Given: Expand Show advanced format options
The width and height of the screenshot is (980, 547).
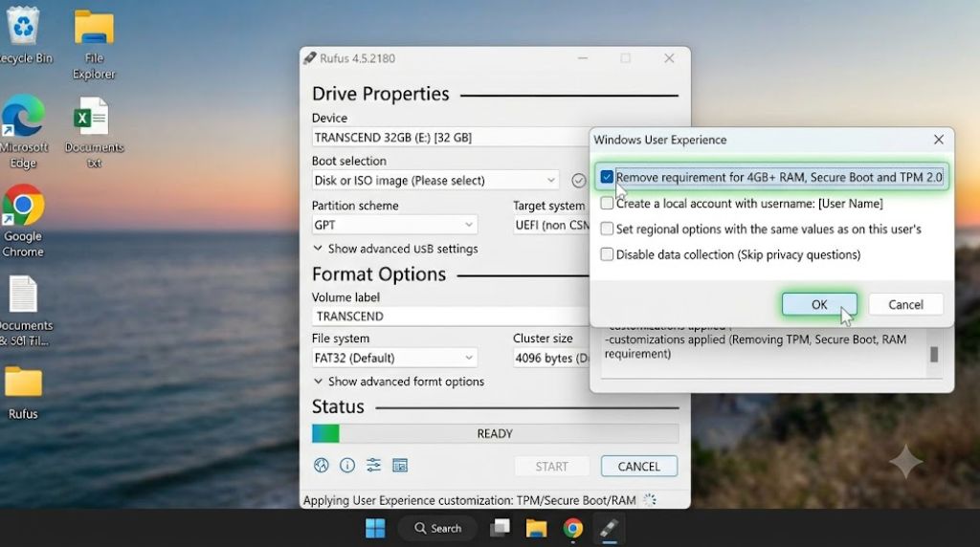Looking at the screenshot, I should pyautogui.click(x=399, y=382).
